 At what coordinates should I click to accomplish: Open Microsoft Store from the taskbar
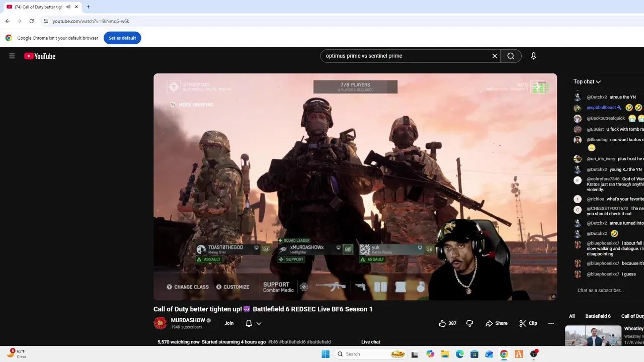[474, 354]
